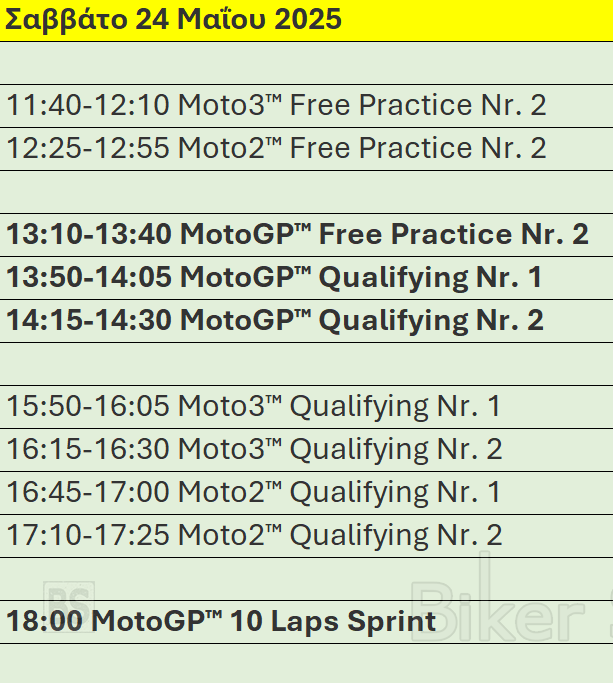Select the 14:15-14:30 MotoGP Qualifying Nr. 2 row
This screenshot has width=613, height=683.
pos(306,321)
